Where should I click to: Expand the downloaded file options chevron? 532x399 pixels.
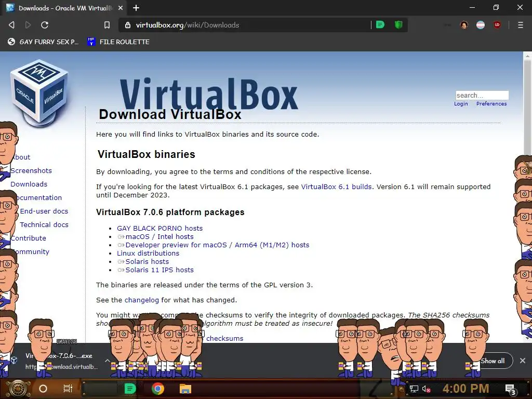click(x=107, y=361)
